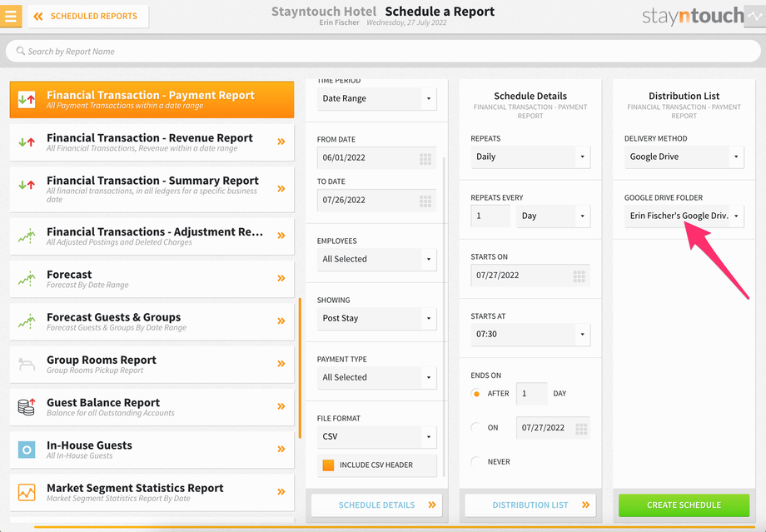The width and height of the screenshot is (766, 532).
Task: Open the Employees dropdown
Action: 376,260
